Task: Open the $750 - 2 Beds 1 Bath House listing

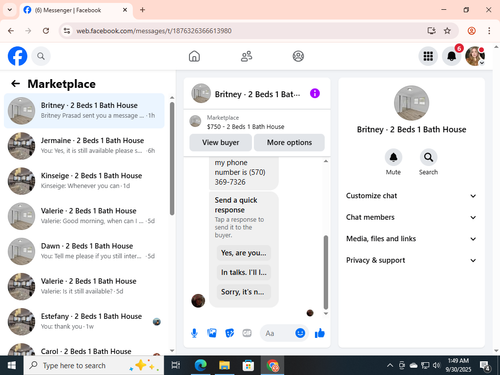Action: click(245, 127)
